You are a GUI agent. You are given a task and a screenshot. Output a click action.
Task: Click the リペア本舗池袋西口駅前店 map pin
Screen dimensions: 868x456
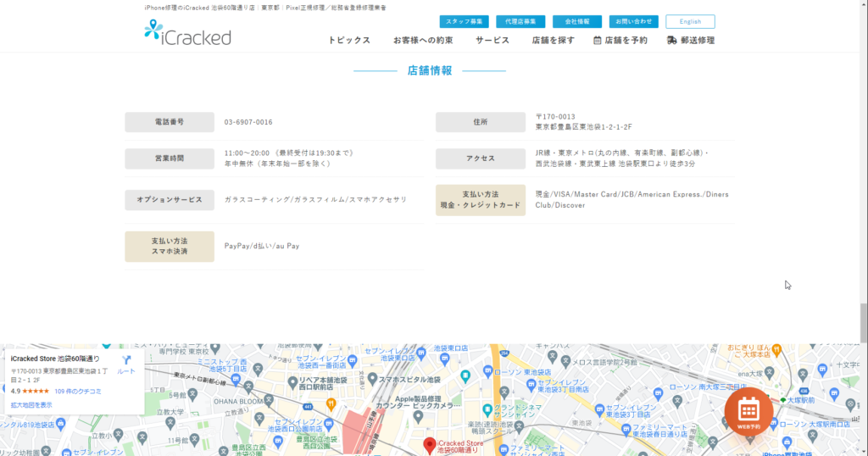(292, 382)
